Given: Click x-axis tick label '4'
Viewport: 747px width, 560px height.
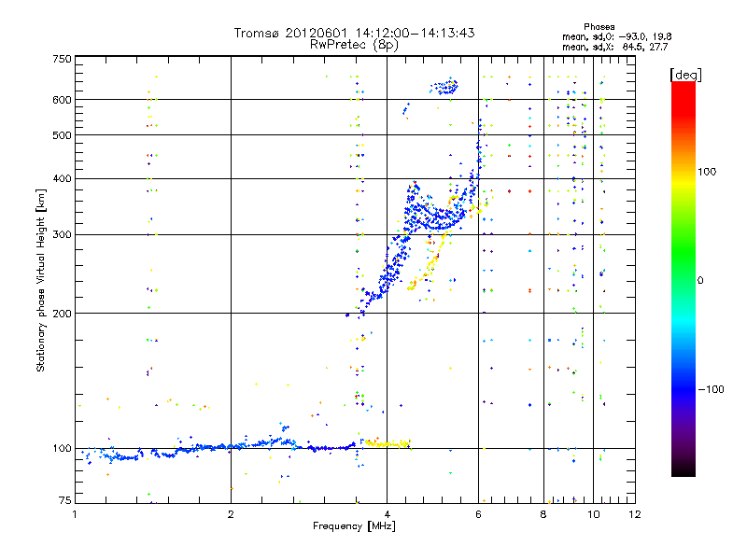Looking at the screenshot, I should click(387, 514).
